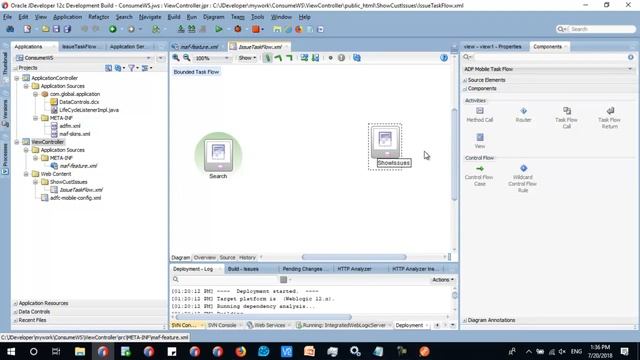Click the Make project build icon

[181, 29]
